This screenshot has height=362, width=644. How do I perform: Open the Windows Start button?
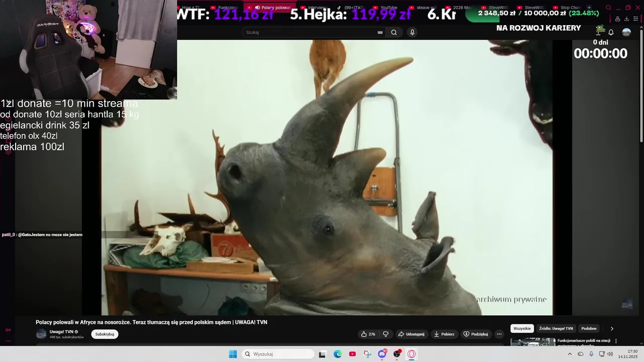(233, 354)
